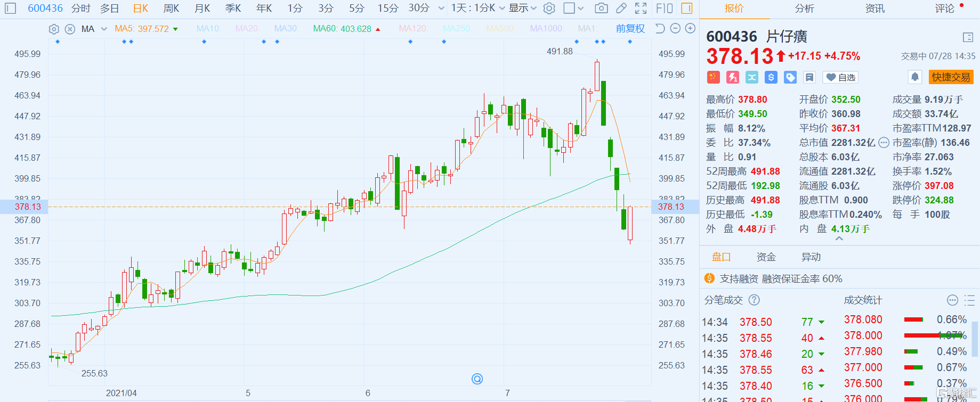Collapse the quote details with up chevron
This screenshot has height=402, width=980.
coord(839,239)
